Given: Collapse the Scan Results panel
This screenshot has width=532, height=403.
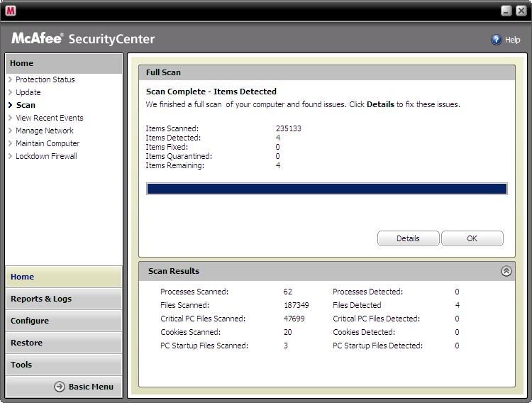Looking at the screenshot, I should coord(506,271).
